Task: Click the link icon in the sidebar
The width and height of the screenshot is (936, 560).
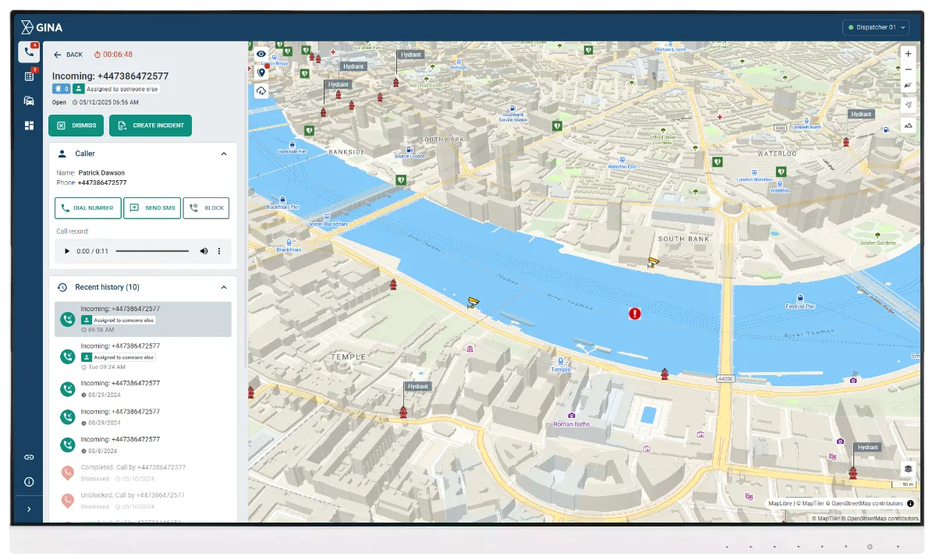Action: pos(29,457)
